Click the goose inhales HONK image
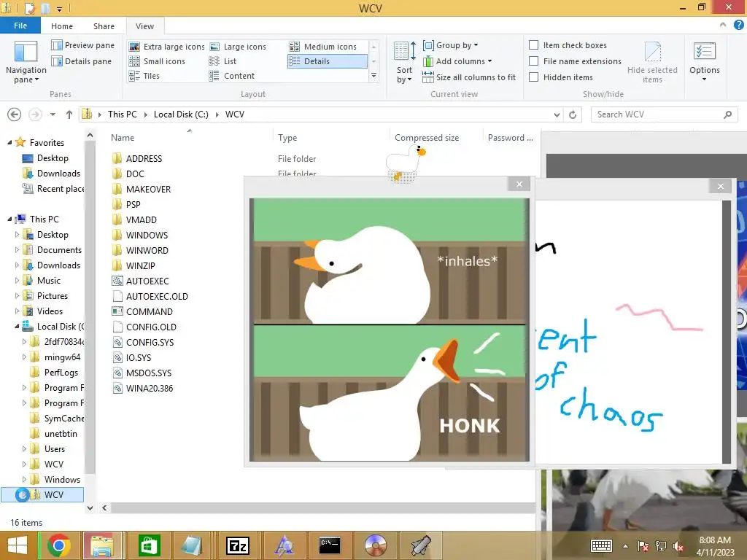 point(390,329)
